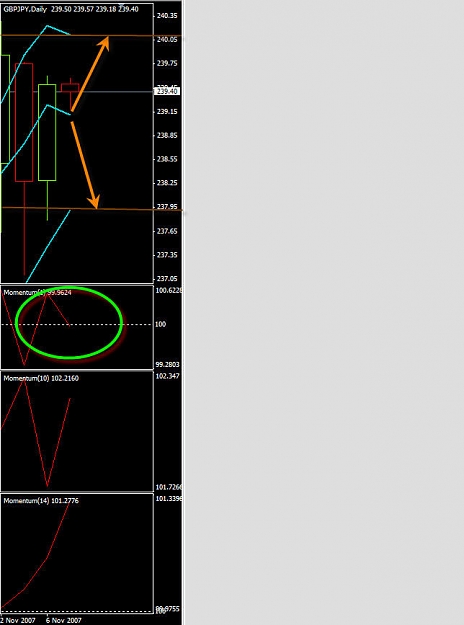Screen dimensions: 464x625
Task: Click the Momentum(10) 102.2160 label
Action: pos(41,378)
